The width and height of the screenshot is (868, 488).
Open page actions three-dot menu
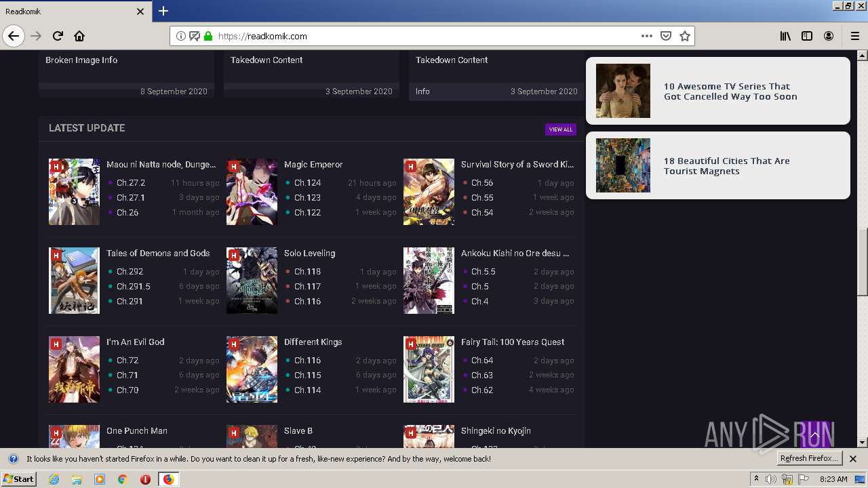(x=647, y=36)
